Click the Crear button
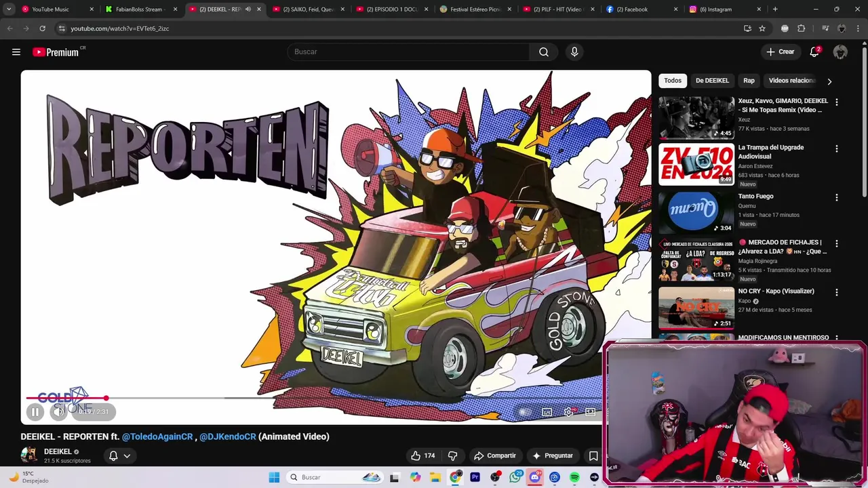 pos(781,52)
